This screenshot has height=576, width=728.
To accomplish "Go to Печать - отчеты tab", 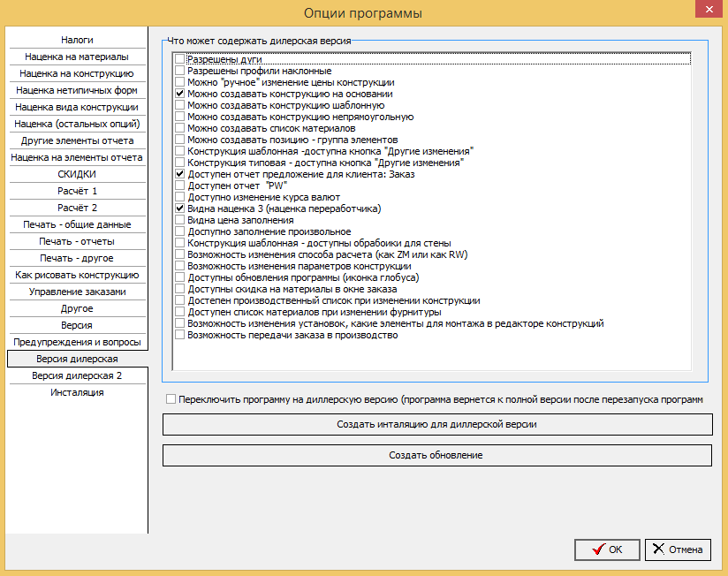I will [77, 241].
